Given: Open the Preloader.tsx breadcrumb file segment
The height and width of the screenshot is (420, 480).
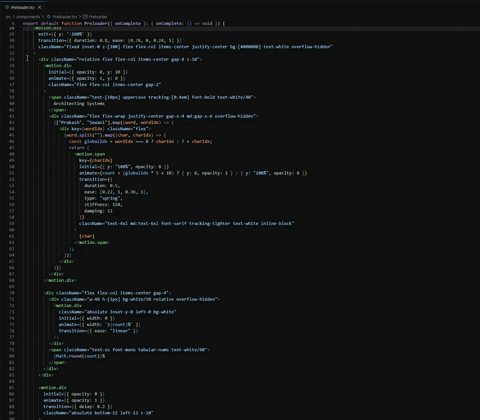Looking at the screenshot, I should coord(65,17).
